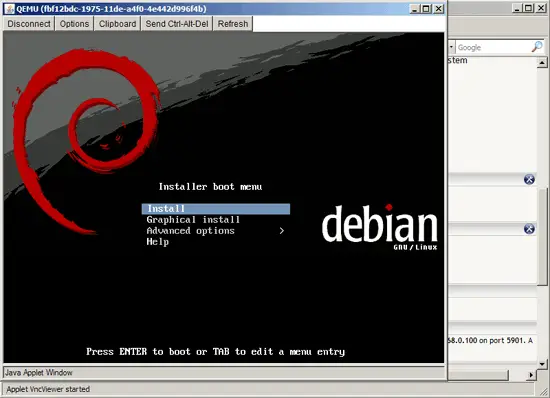The image size is (550, 398).
Task: Maximize the QEMU VNC window
Action: [x=426, y=9]
